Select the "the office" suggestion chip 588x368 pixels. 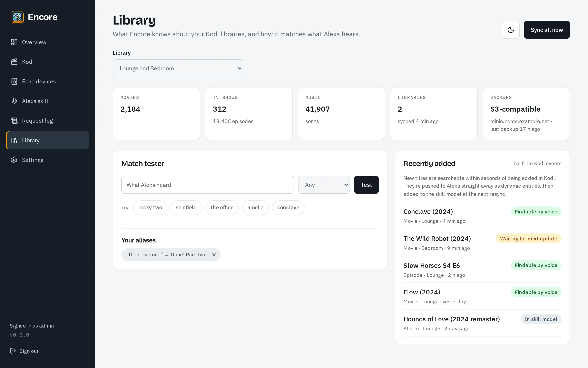(222, 208)
